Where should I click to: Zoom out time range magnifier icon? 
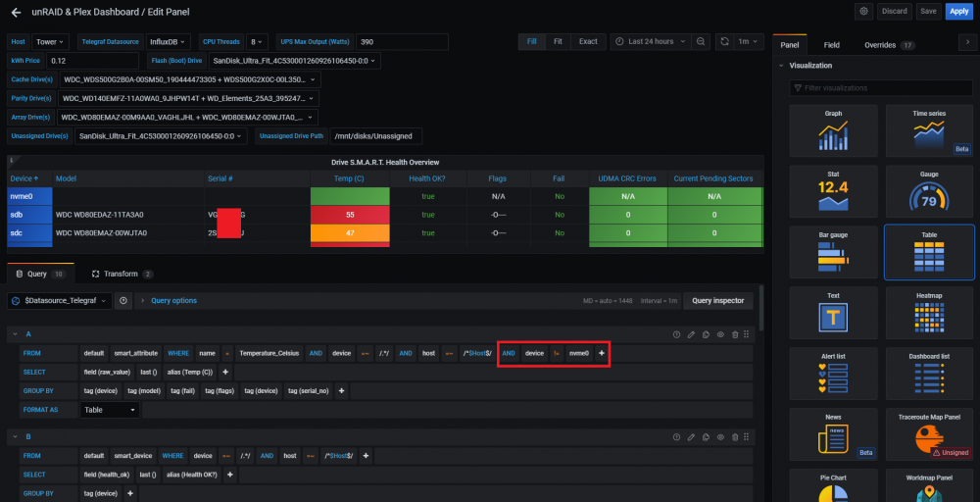pos(701,42)
